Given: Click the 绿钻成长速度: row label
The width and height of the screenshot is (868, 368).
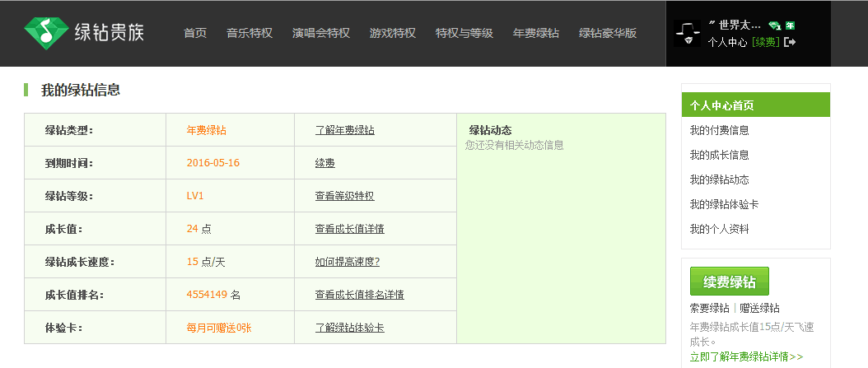Looking at the screenshot, I should tap(80, 262).
